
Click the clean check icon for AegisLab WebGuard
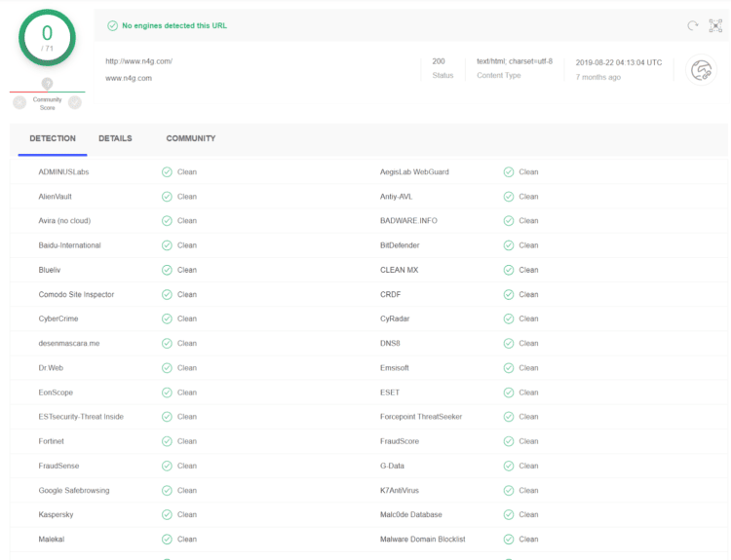[x=509, y=172]
